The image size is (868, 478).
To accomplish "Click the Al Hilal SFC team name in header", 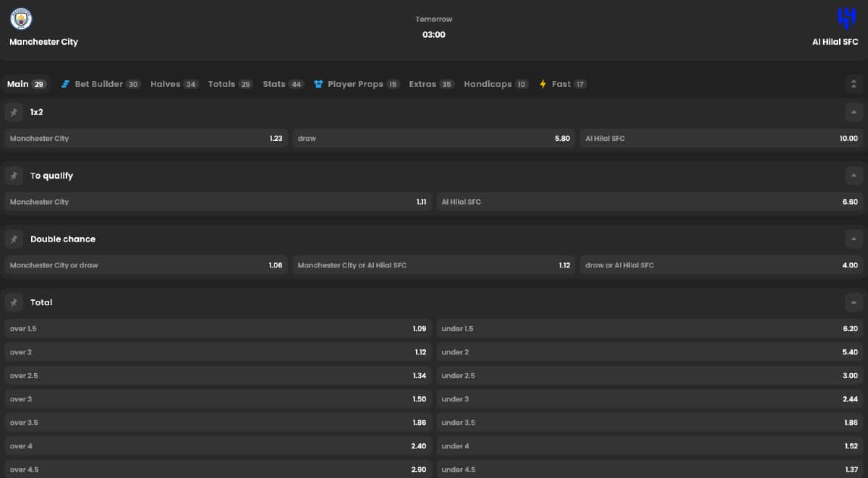I will tap(835, 42).
